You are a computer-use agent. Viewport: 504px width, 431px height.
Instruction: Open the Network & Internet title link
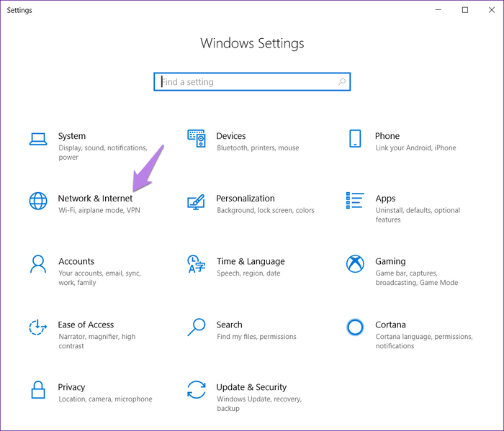95,199
